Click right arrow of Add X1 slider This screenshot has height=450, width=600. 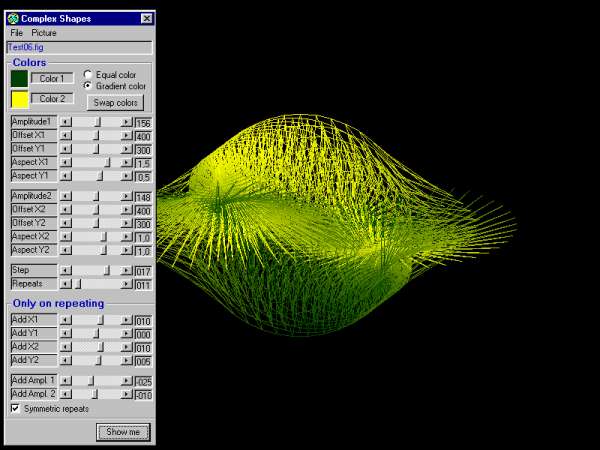(126, 320)
